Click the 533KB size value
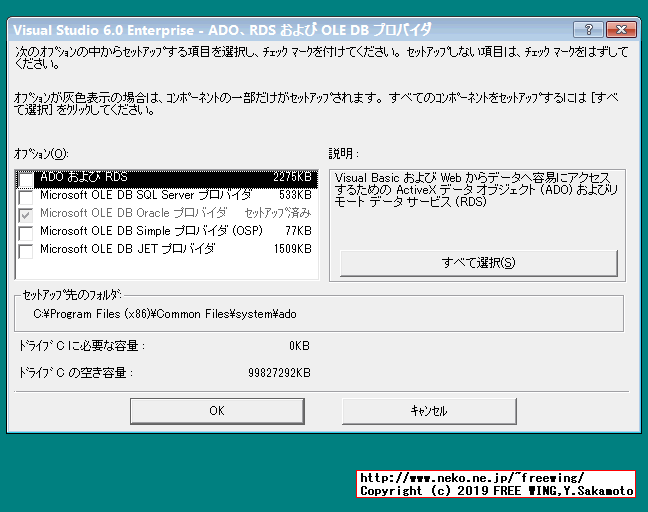The width and height of the screenshot is (648, 512). pyautogui.click(x=295, y=195)
